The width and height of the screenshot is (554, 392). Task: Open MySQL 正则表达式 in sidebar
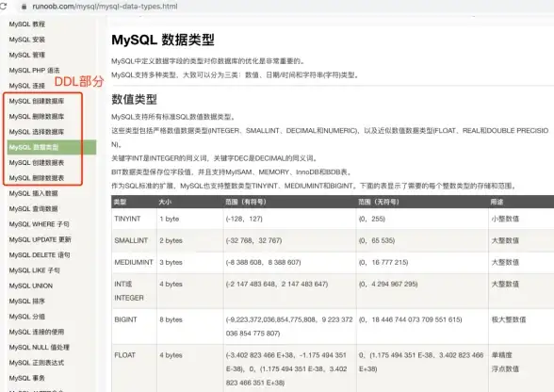click(x=37, y=363)
